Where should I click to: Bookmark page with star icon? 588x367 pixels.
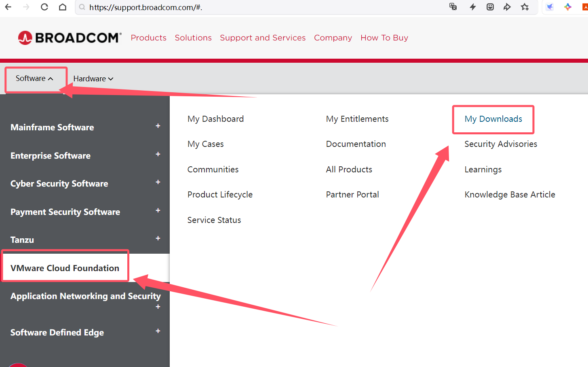[x=525, y=7]
